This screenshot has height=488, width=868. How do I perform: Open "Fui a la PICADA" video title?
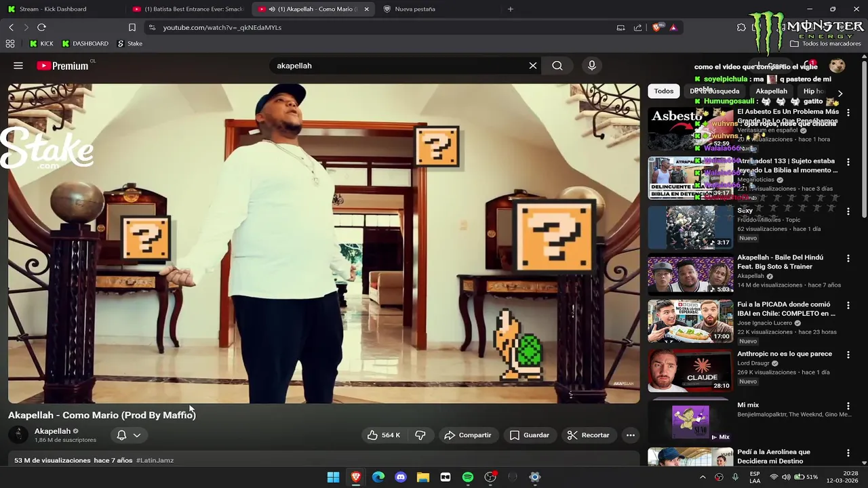click(x=786, y=309)
